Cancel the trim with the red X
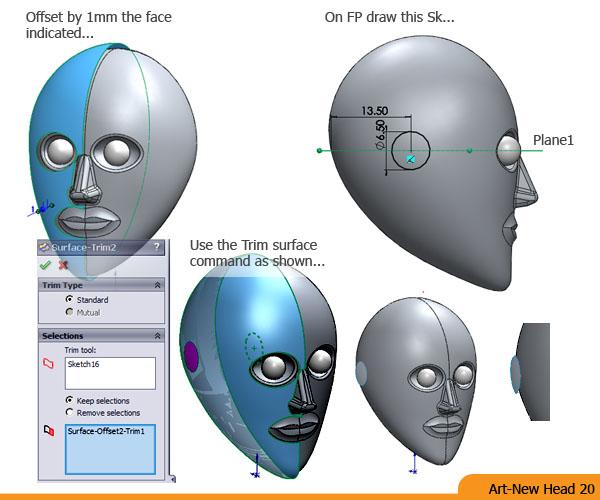Viewport: 600px width, 500px height. tap(63, 265)
